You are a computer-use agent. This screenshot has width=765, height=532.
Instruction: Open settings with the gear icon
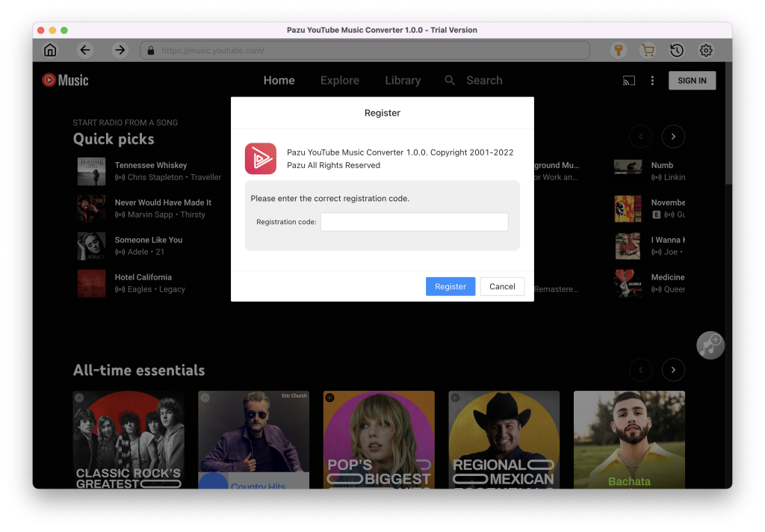[705, 50]
